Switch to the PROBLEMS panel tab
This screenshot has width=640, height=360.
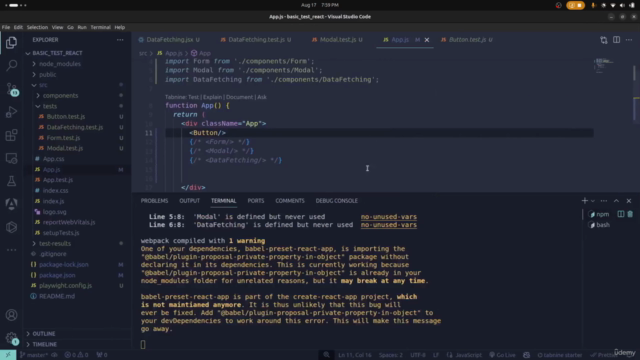point(154,200)
